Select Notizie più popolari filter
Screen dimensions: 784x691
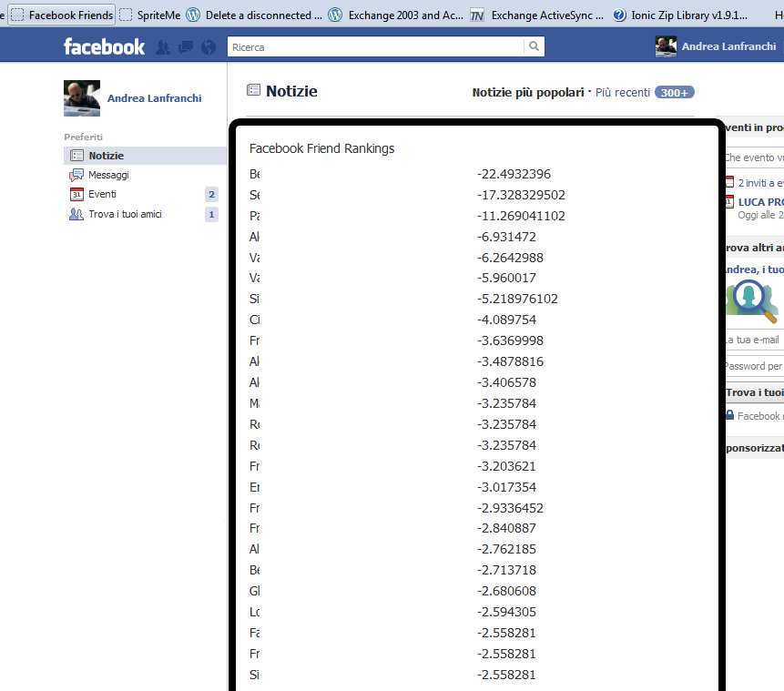coord(528,93)
